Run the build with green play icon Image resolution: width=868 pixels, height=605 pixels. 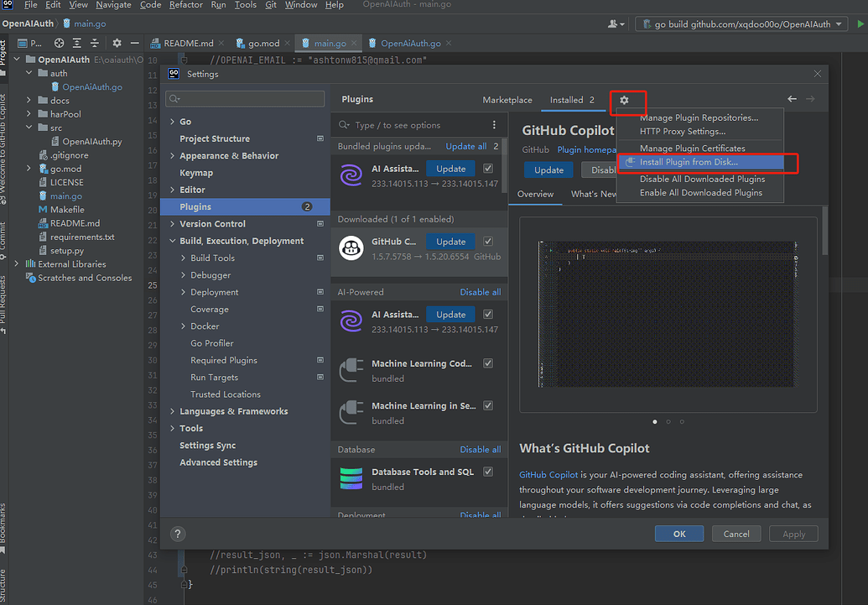point(860,23)
